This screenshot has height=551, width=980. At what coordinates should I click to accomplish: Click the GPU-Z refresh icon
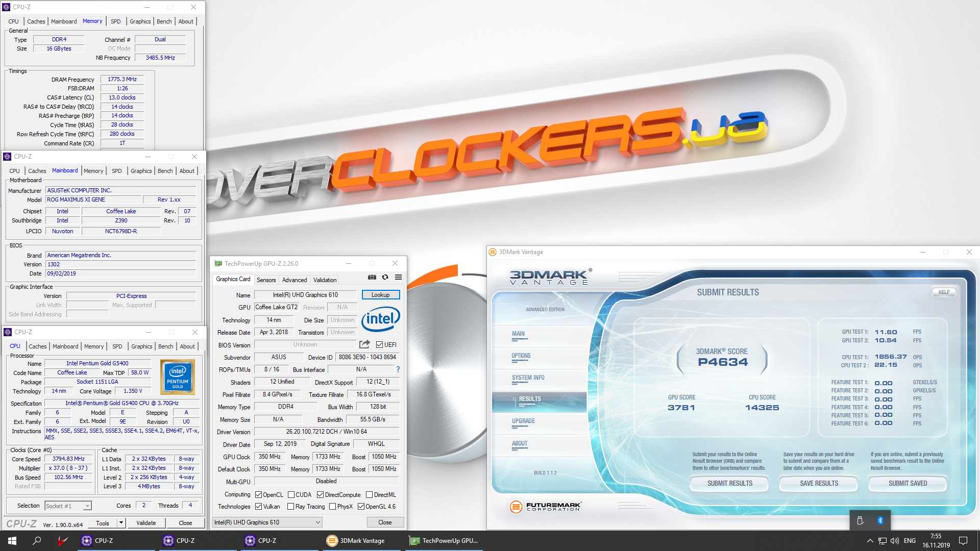pyautogui.click(x=385, y=277)
